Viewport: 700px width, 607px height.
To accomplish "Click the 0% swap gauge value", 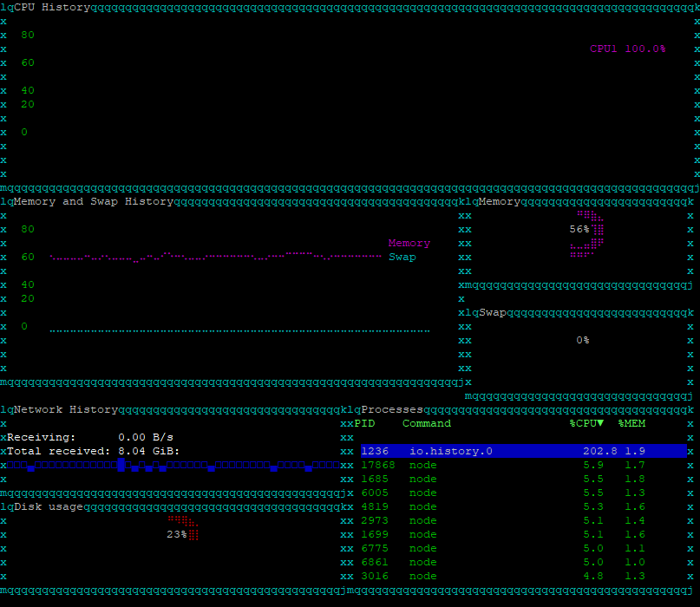I will pyautogui.click(x=583, y=340).
